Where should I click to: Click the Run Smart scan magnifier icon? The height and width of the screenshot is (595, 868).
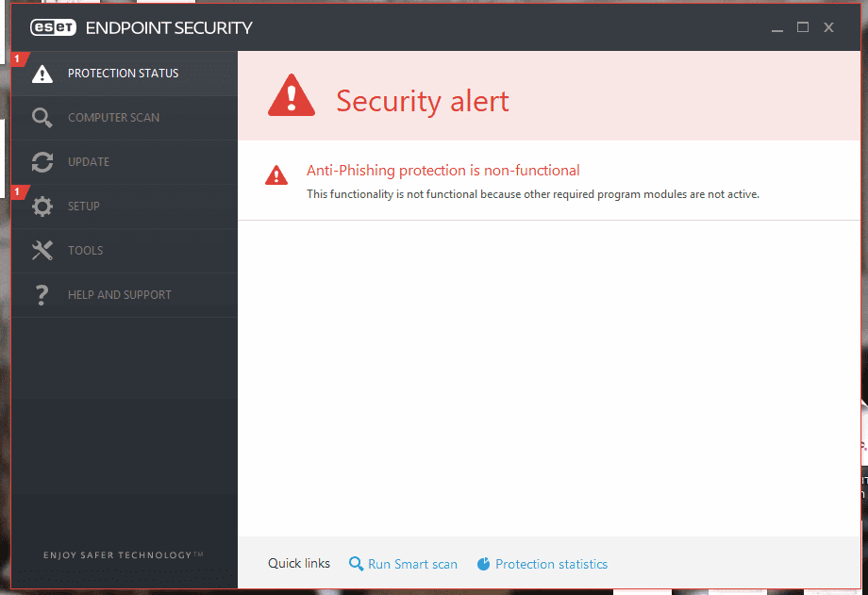[356, 564]
